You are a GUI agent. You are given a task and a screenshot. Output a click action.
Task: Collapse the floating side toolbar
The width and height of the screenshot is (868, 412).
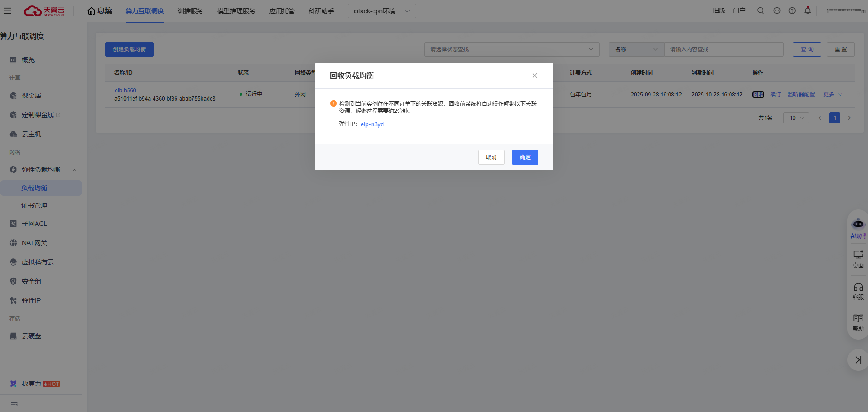(x=858, y=360)
